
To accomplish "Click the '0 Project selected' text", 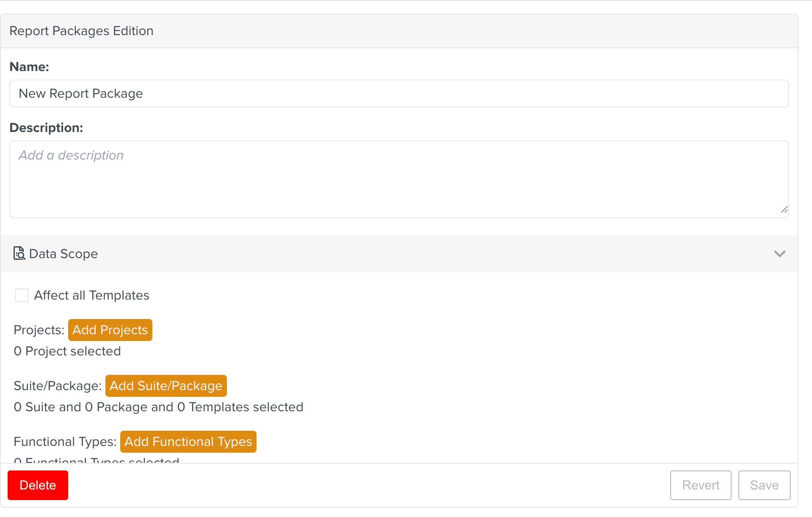I will [67, 351].
